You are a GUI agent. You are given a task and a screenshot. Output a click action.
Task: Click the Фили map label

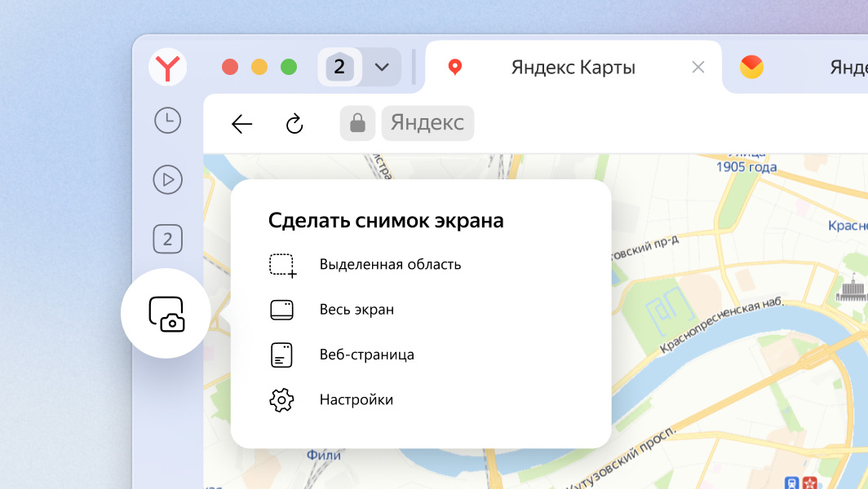(324, 456)
